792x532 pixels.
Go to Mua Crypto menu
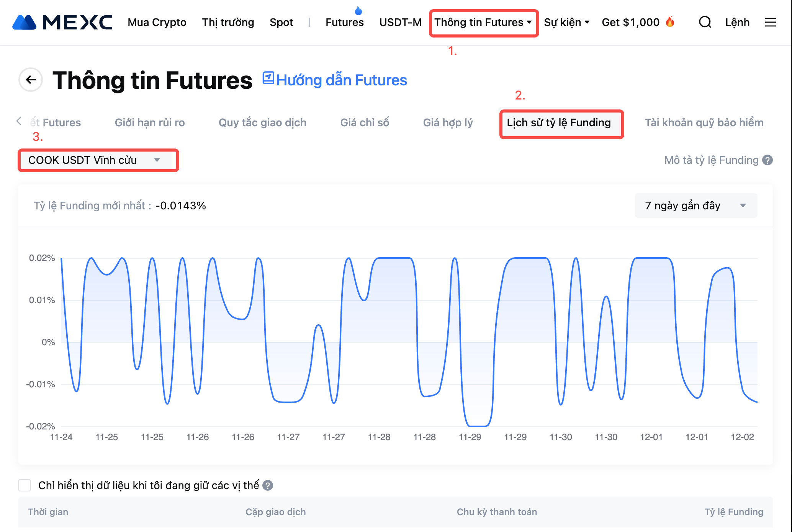[x=157, y=22]
